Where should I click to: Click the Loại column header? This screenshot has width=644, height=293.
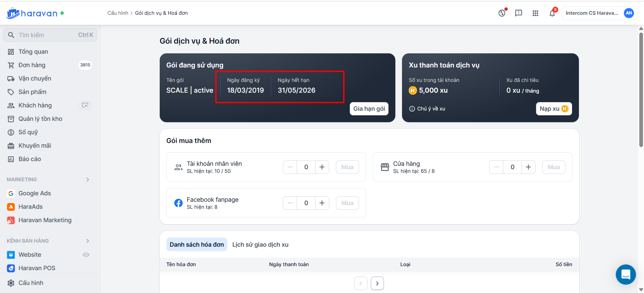(405, 264)
